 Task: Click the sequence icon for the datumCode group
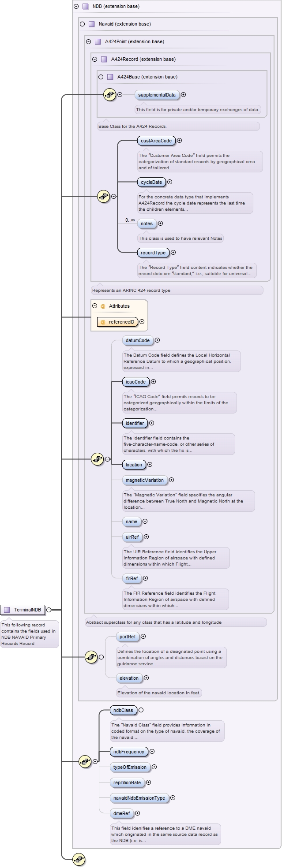coord(97,459)
